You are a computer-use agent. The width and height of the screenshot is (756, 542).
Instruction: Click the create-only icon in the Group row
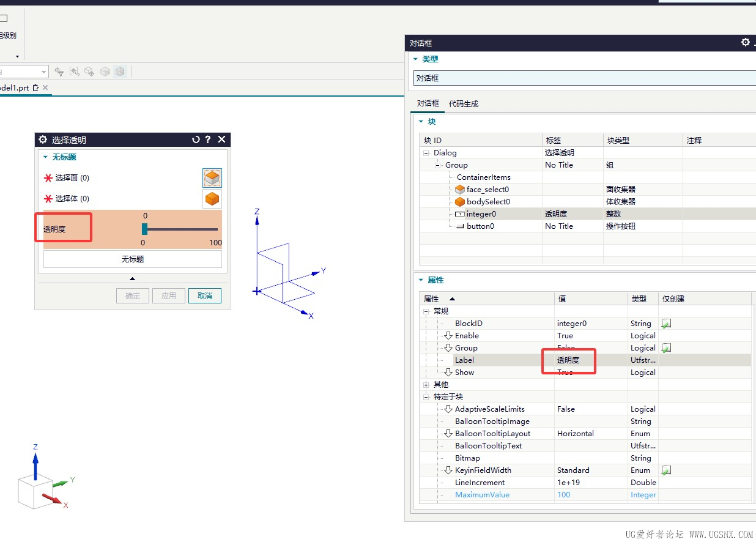click(x=666, y=348)
